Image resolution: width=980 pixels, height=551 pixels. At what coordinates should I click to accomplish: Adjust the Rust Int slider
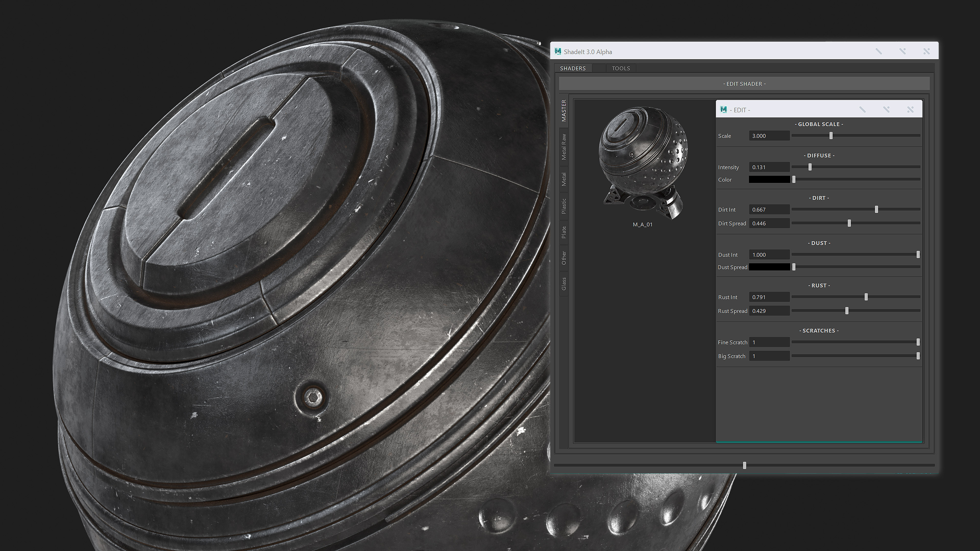866,297
